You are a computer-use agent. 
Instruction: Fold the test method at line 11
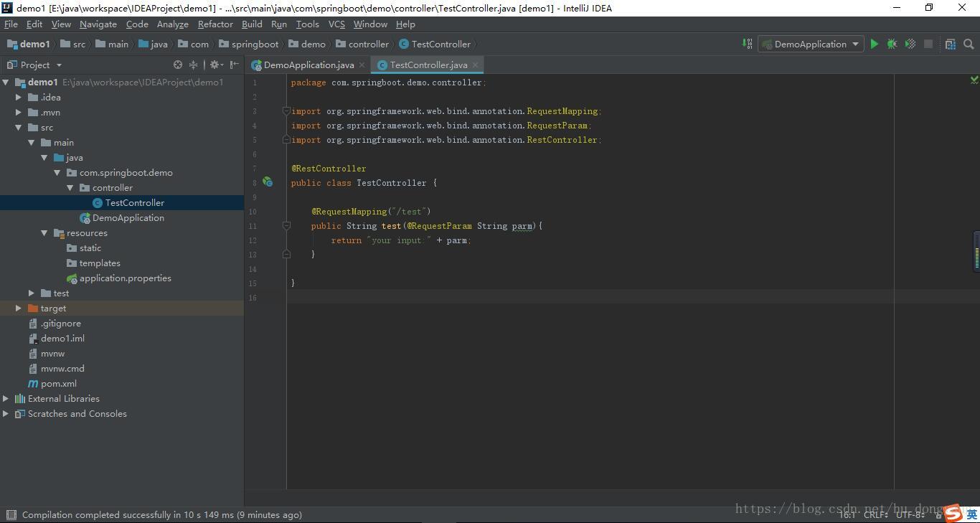pos(286,225)
